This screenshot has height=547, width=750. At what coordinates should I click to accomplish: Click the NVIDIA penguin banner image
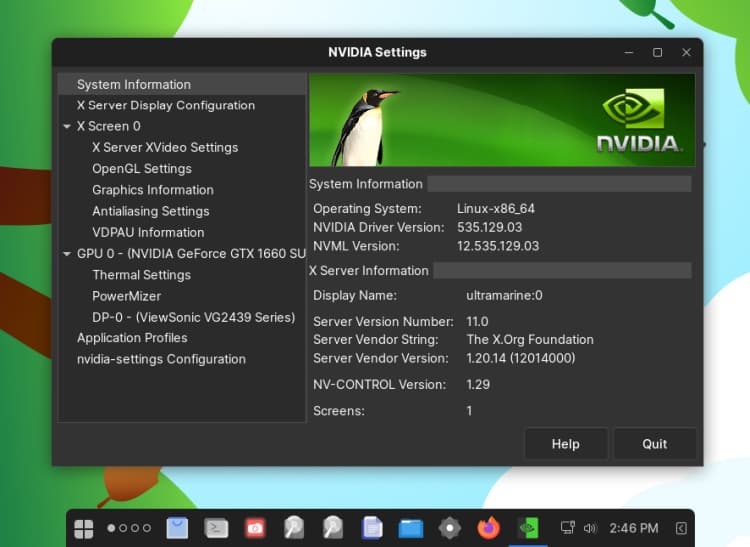(x=502, y=120)
